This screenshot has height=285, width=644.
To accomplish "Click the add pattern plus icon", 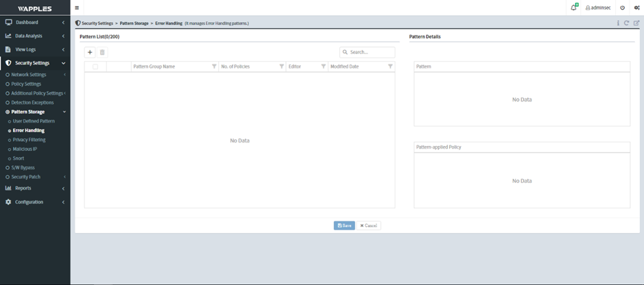I will tap(90, 52).
